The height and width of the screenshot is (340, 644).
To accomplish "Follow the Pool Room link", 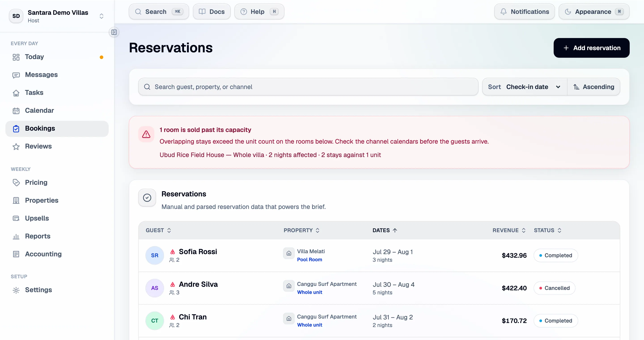I will click(309, 259).
